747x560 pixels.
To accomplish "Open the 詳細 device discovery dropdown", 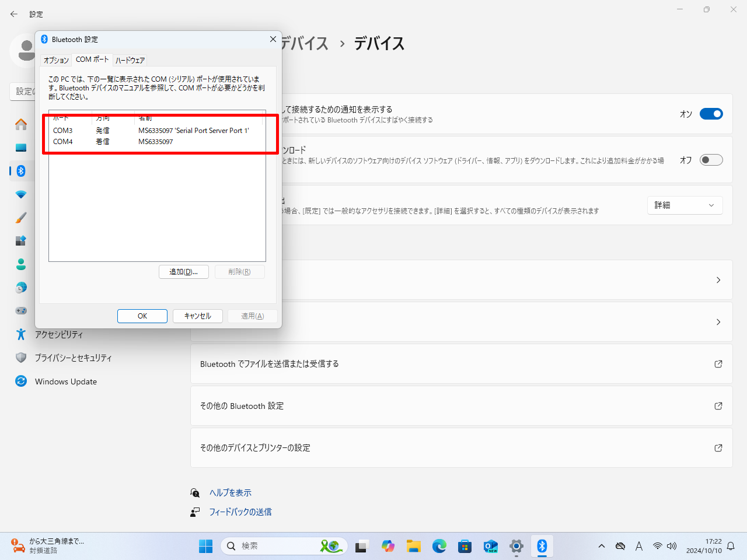I will 685,205.
